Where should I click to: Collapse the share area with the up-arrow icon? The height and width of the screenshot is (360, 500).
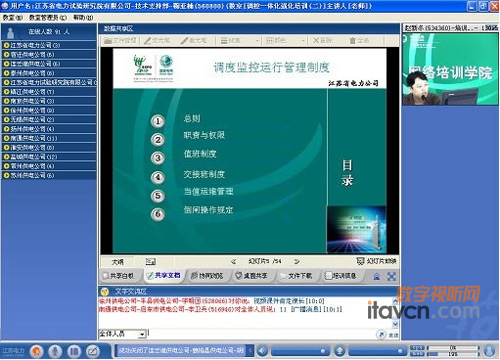377,276
